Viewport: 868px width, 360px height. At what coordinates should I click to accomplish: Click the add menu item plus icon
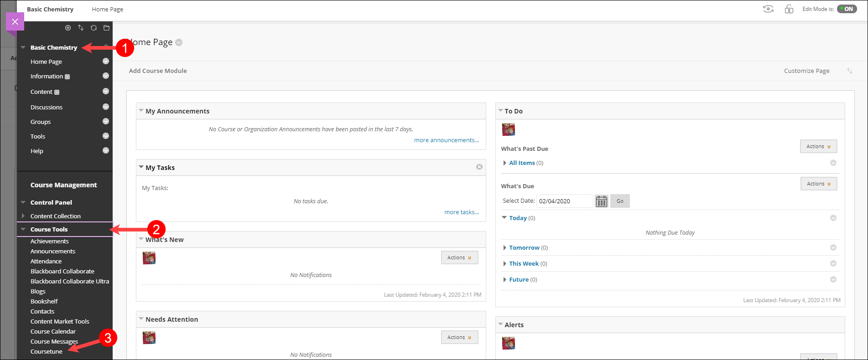(x=68, y=28)
